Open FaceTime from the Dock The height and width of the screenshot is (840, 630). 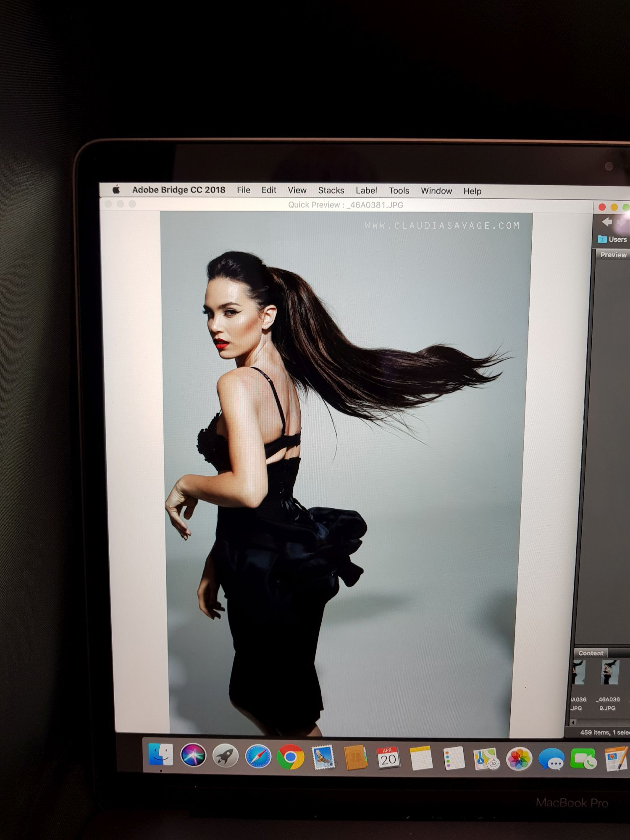coord(583,760)
